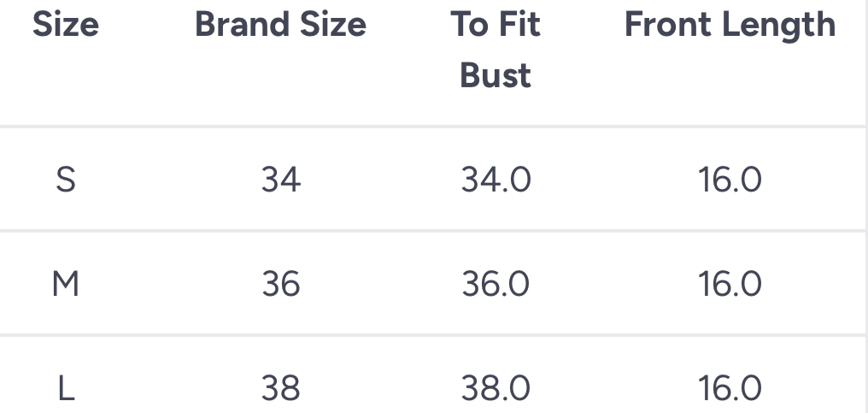
Task: Click the L size cell
Action: pos(66,388)
